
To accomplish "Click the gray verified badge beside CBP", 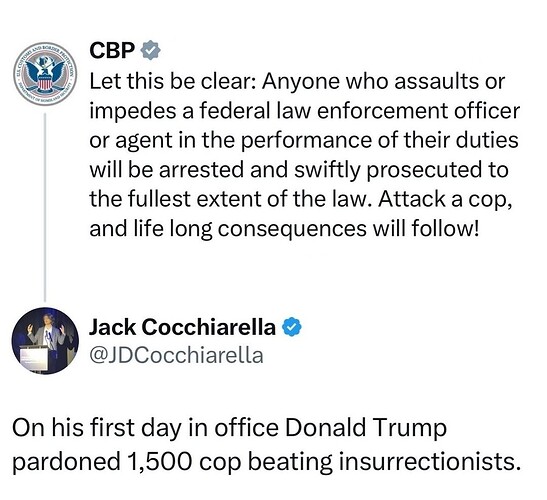I will [150, 50].
